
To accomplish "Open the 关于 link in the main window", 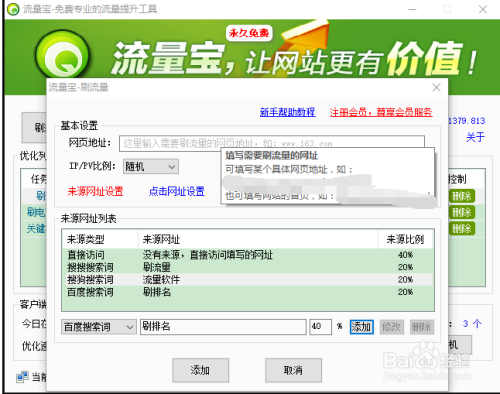I will (475, 137).
